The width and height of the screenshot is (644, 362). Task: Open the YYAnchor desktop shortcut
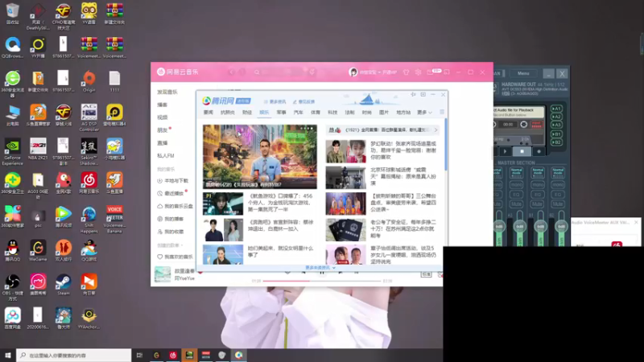tap(89, 319)
